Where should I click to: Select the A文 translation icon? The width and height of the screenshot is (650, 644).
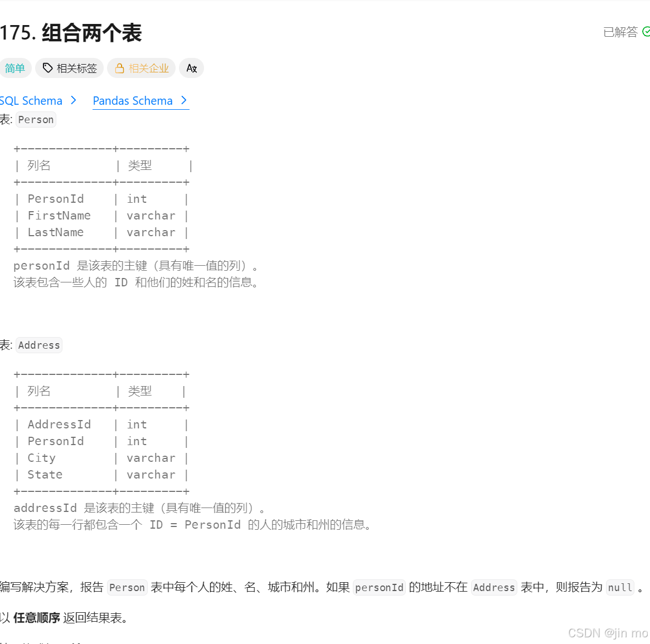point(191,68)
